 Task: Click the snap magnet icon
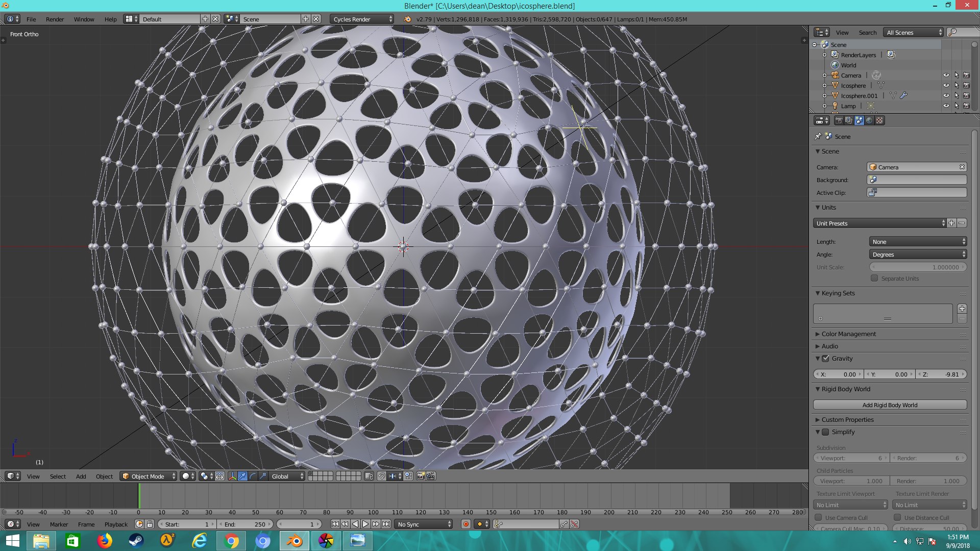tap(381, 476)
